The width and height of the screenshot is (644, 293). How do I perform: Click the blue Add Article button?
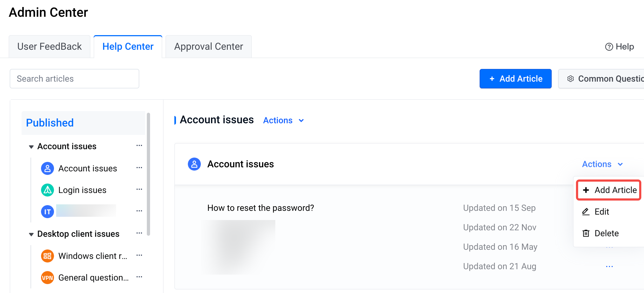tap(516, 79)
